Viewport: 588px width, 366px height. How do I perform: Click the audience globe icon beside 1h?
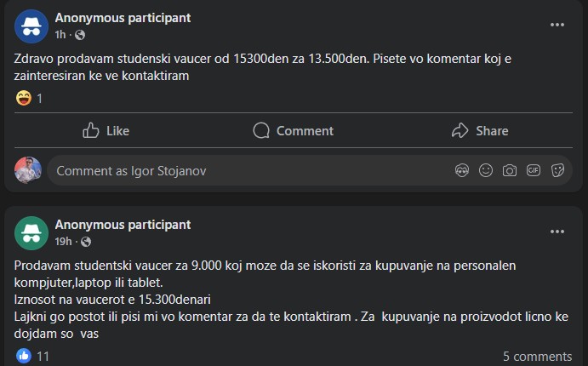pyautogui.click(x=80, y=35)
